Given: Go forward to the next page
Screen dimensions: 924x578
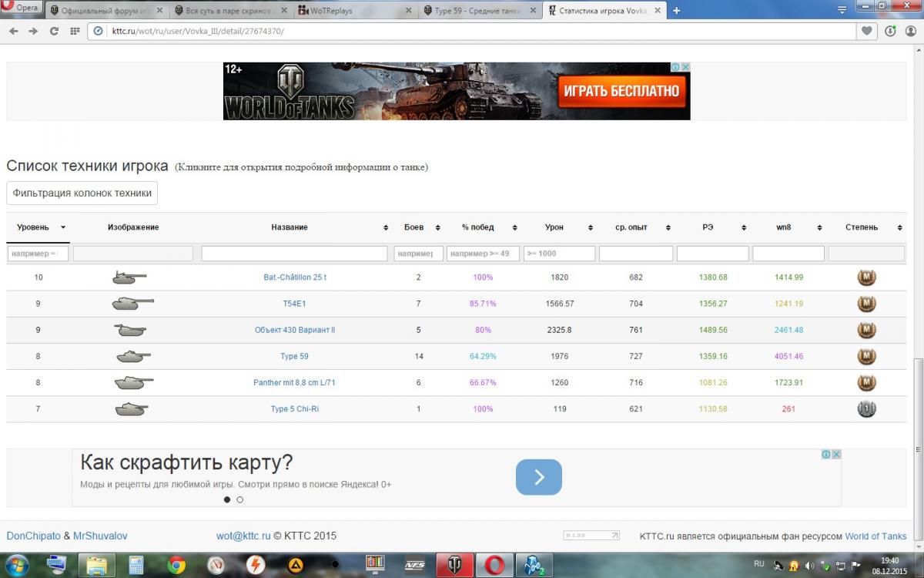Looking at the screenshot, I should (x=33, y=31).
